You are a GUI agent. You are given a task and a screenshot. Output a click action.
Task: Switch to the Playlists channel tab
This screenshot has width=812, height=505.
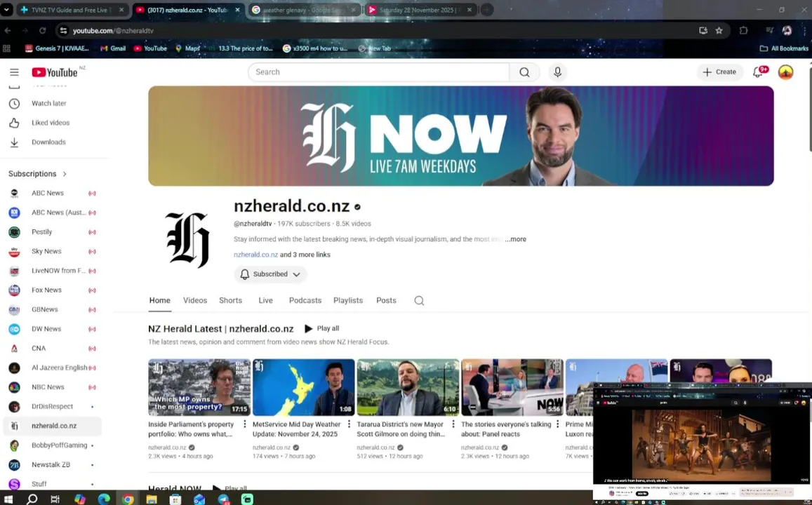tap(348, 301)
